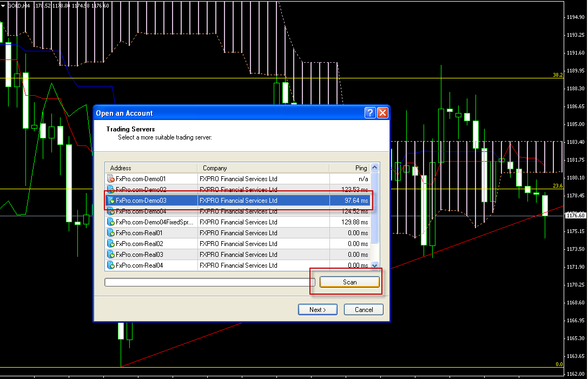The width and height of the screenshot is (588, 379).
Task: Click the server list scroll-down arrow
Action: pos(374,265)
